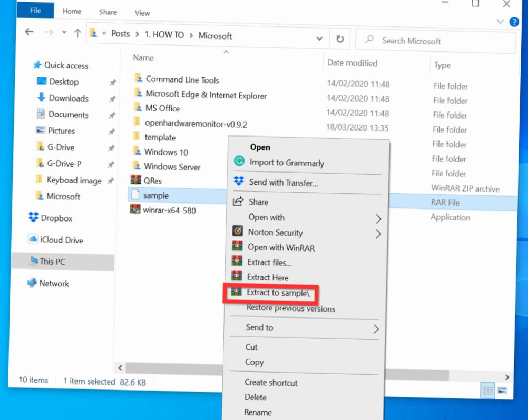
Task: Choose Create shortcut in the menu
Action: coord(271,383)
